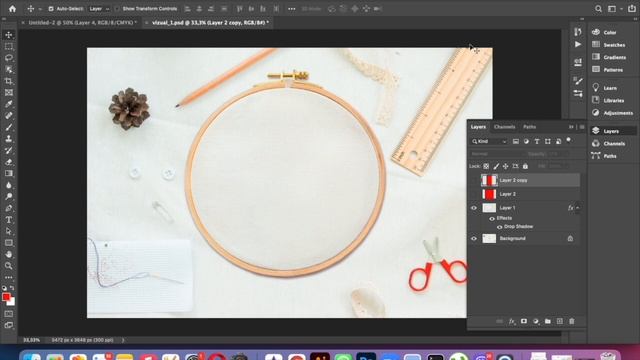Select the Brush tool
640x360 pixels.
pos(9,127)
